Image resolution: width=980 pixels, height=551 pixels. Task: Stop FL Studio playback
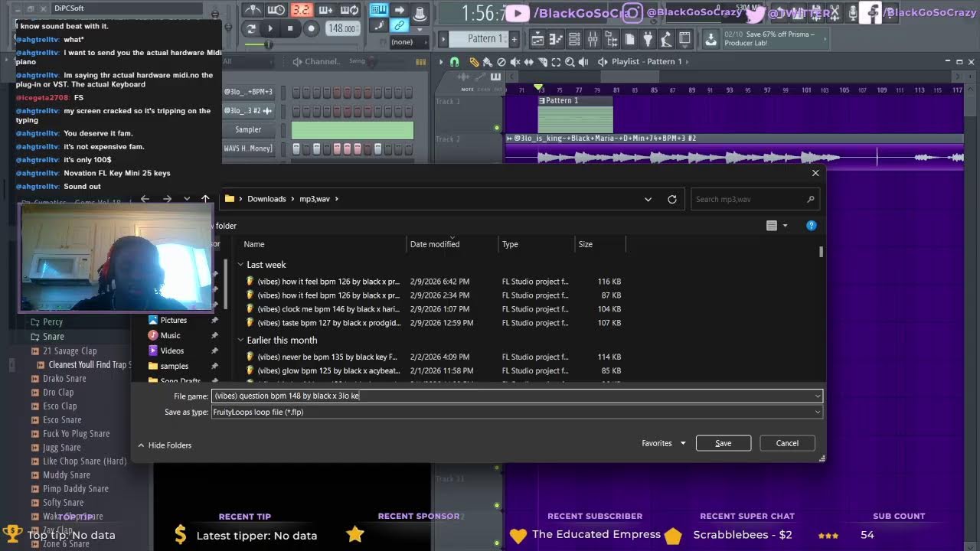[x=289, y=28]
